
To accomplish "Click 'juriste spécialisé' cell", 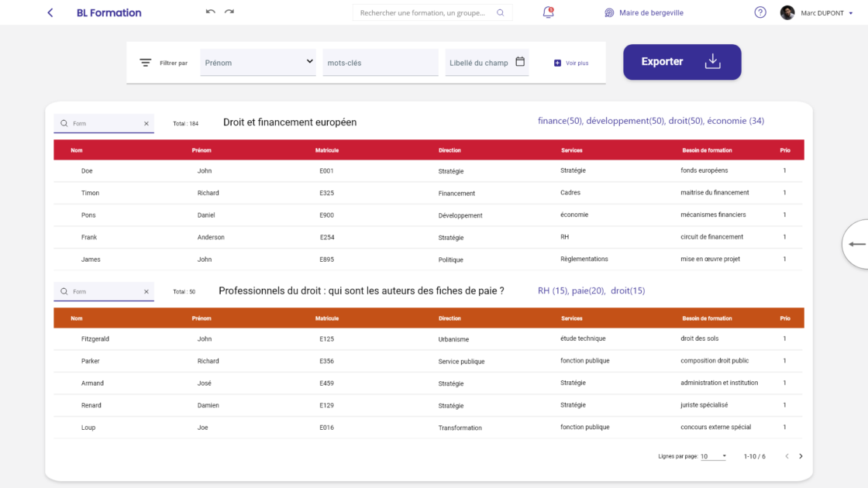I will (704, 405).
